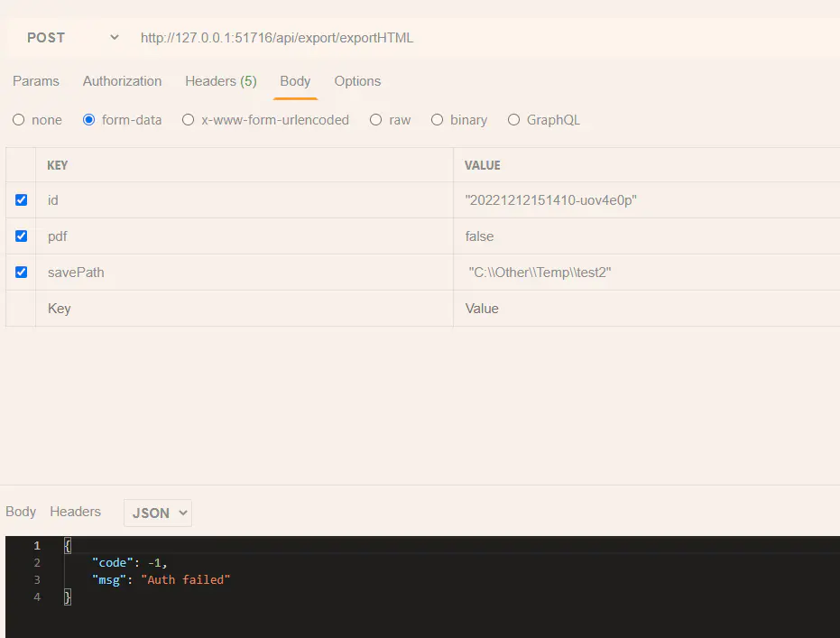840x638 pixels.
Task: Click the request URL field
Action: coord(451,38)
